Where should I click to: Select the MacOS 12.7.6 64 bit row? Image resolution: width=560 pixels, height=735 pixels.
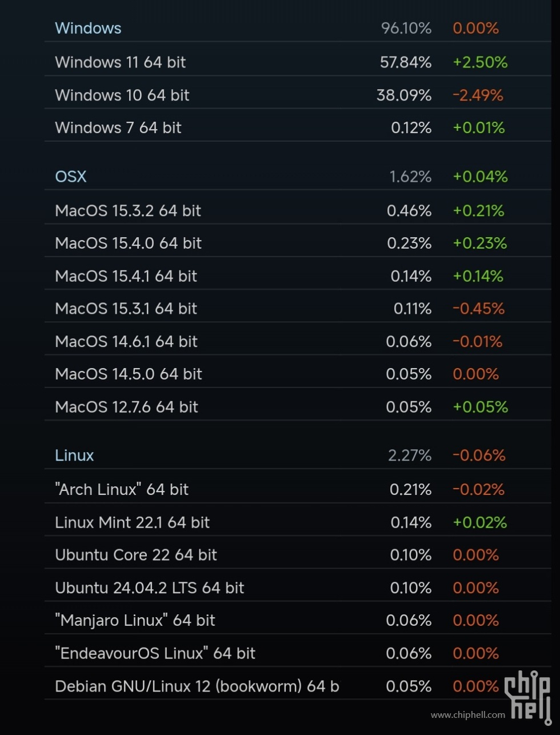(298, 407)
